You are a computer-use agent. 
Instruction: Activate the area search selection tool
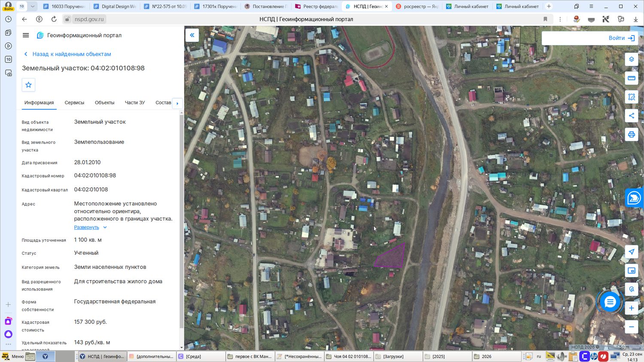(x=631, y=97)
